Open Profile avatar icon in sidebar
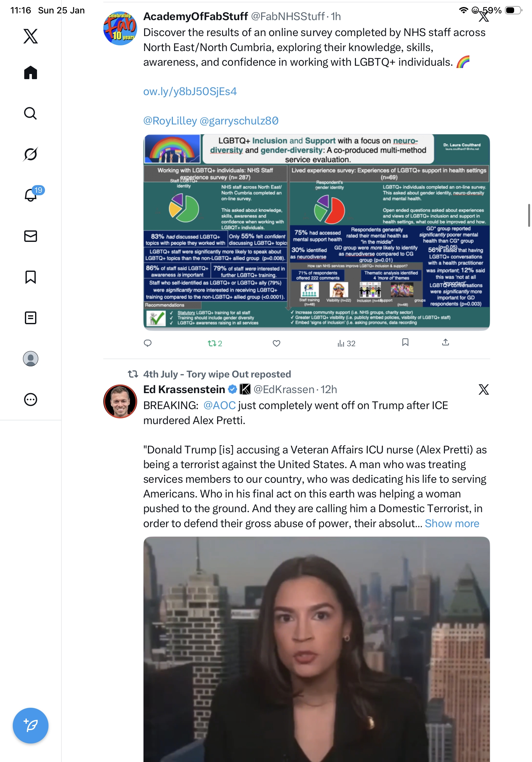 pos(31,358)
